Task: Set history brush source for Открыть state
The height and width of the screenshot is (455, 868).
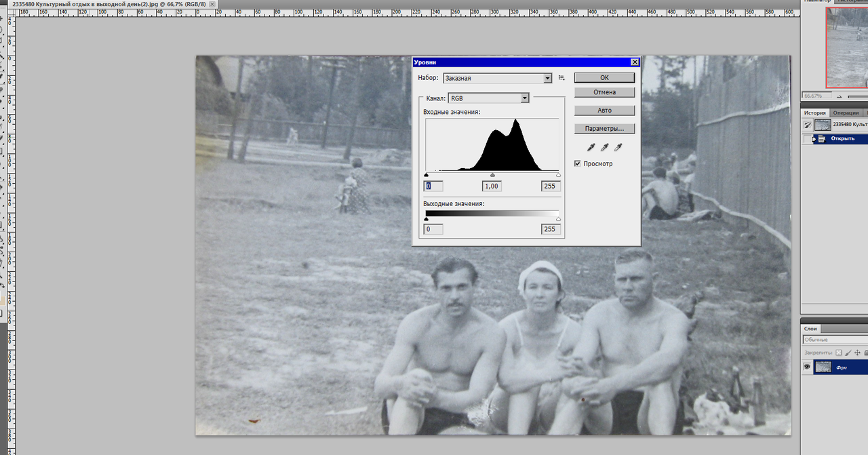Action: (807, 139)
